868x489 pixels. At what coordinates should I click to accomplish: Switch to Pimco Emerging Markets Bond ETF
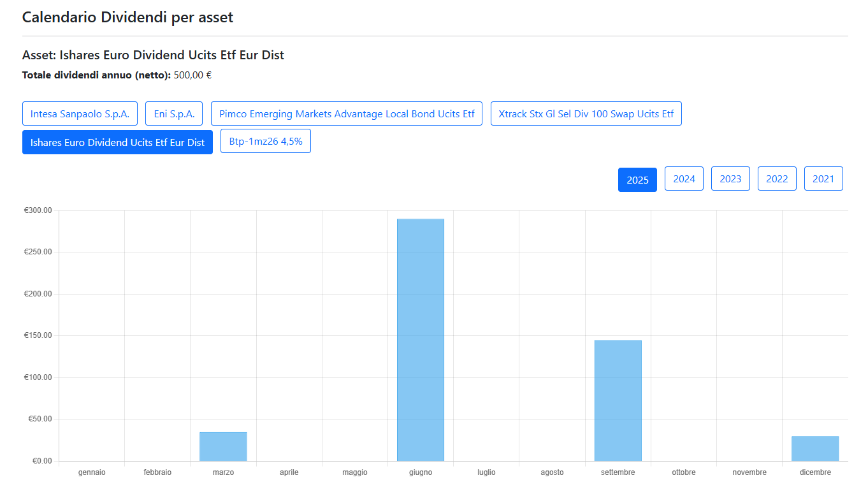coord(347,113)
